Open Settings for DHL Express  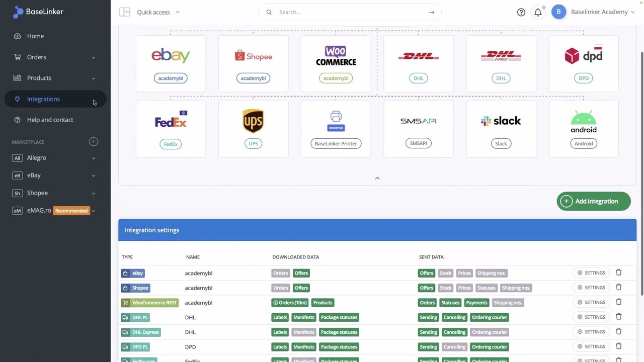coord(591,332)
